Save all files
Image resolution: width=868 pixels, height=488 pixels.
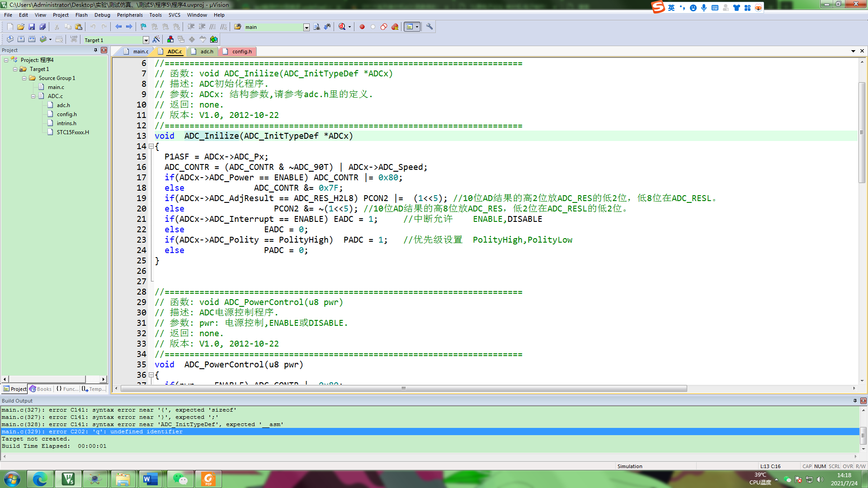[42, 27]
